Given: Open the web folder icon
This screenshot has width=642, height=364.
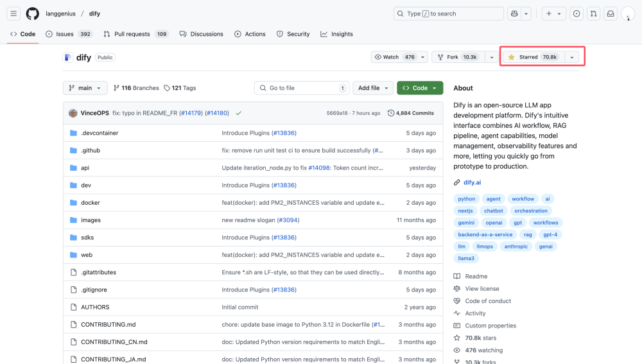Looking at the screenshot, I should [73, 255].
